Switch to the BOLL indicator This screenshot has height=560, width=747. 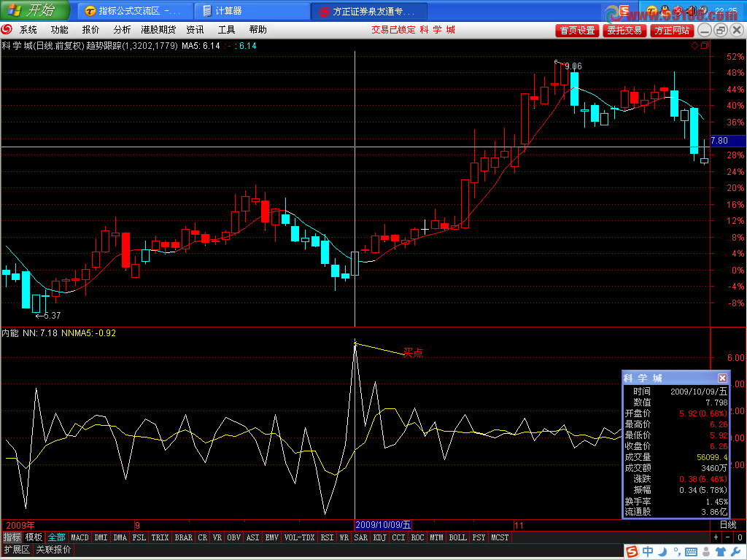[x=458, y=537]
